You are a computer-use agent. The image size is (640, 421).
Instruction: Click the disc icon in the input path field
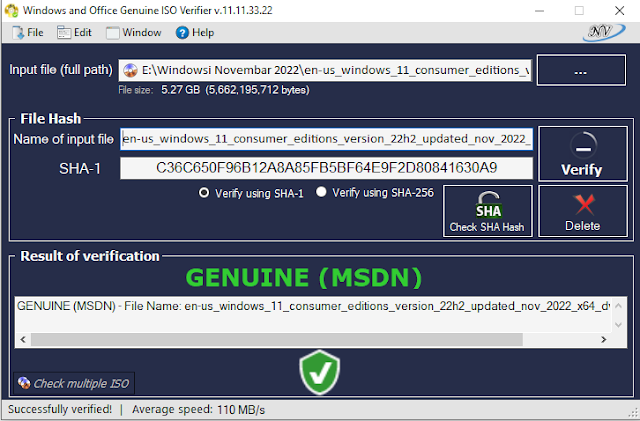131,71
